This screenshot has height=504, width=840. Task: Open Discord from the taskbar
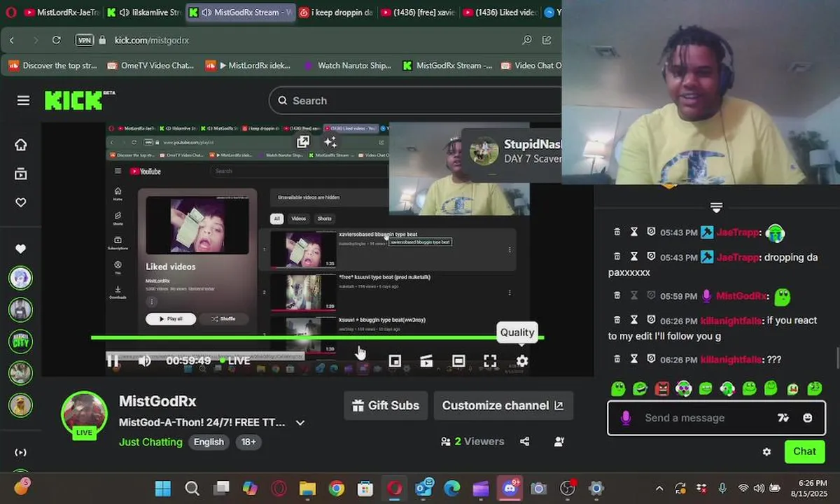(x=510, y=488)
